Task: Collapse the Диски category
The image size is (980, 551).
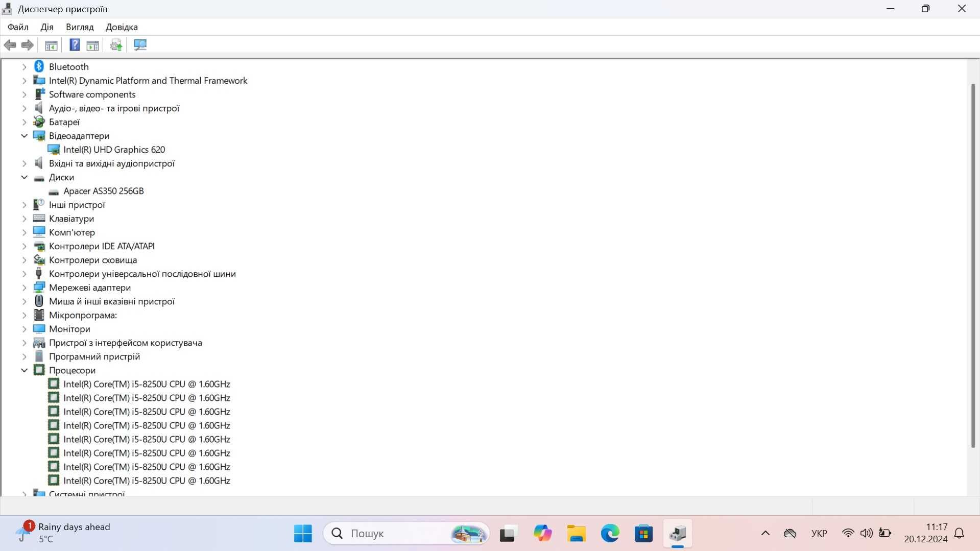Action: (x=24, y=177)
